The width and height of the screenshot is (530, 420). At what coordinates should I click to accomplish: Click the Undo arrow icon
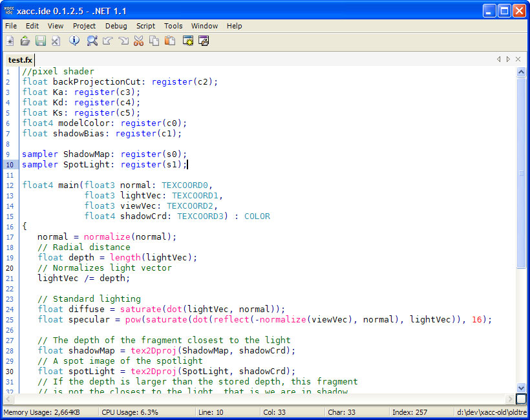(x=108, y=41)
